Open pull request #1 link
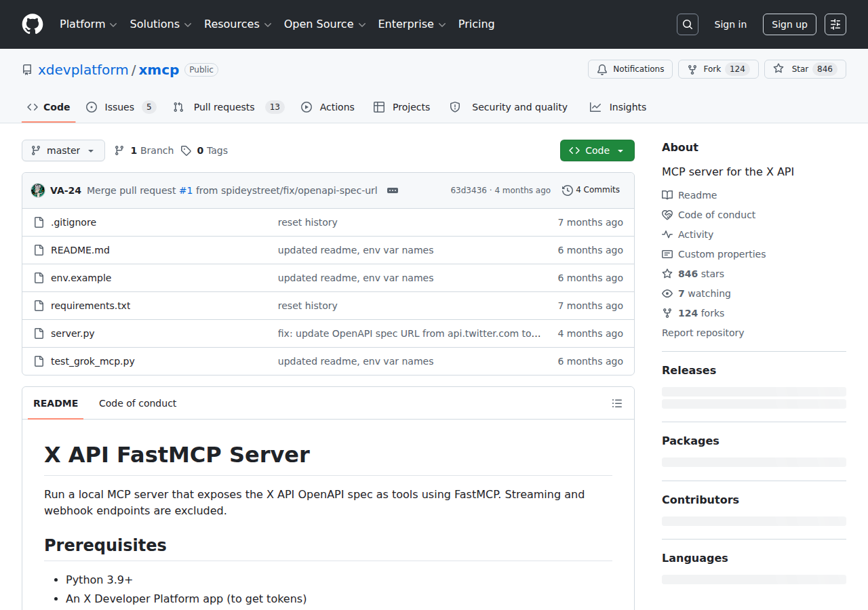The height and width of the screenshot is (610, 868). (186, 190)
